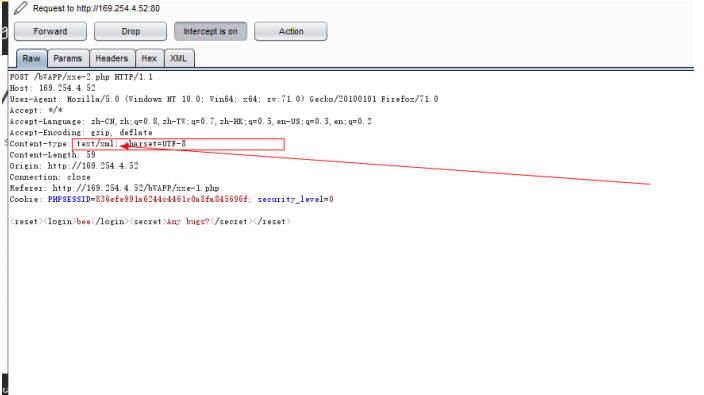Click the Content-type text/xml header value
704x395 pixels.
(131, 144)
